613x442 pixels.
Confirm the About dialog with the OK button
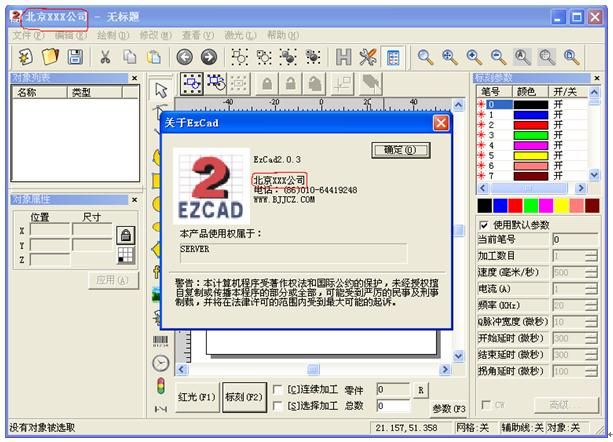[401, 150]
